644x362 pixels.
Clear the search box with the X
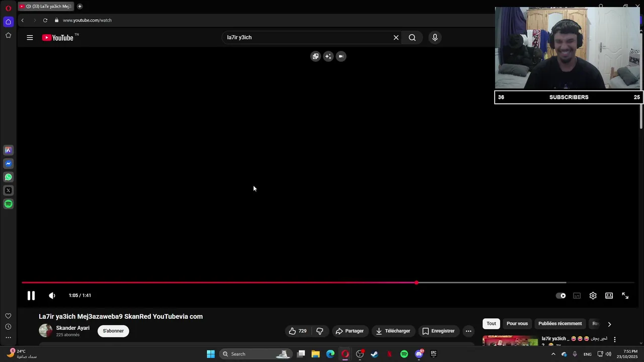pos(396,37)
